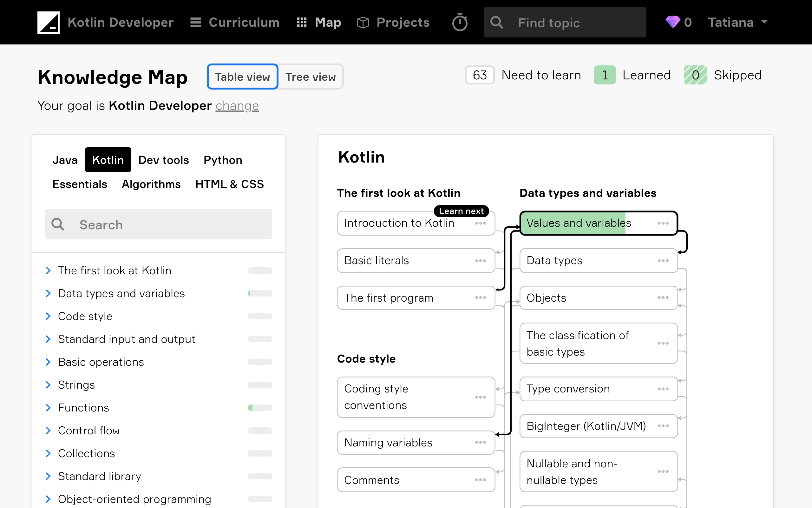Open options dots for Data types
Viewport: 812px width, 508px height.
pos(663,261)
